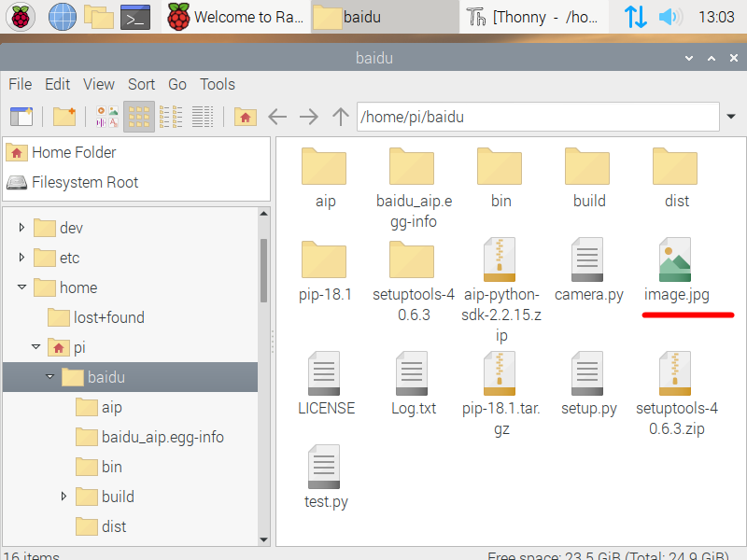Switch to compact list view
The height and width of the screenshot is (560, 747).
point(171,117)
